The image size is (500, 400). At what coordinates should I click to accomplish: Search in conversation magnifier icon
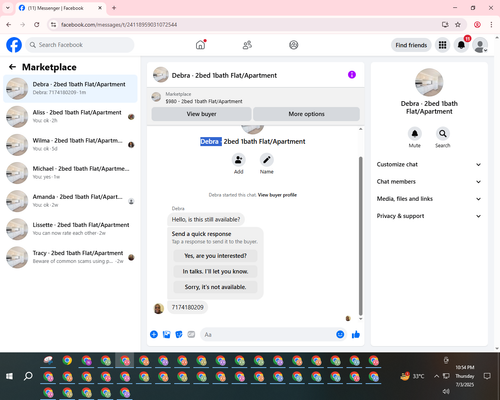tap(443, 134)
